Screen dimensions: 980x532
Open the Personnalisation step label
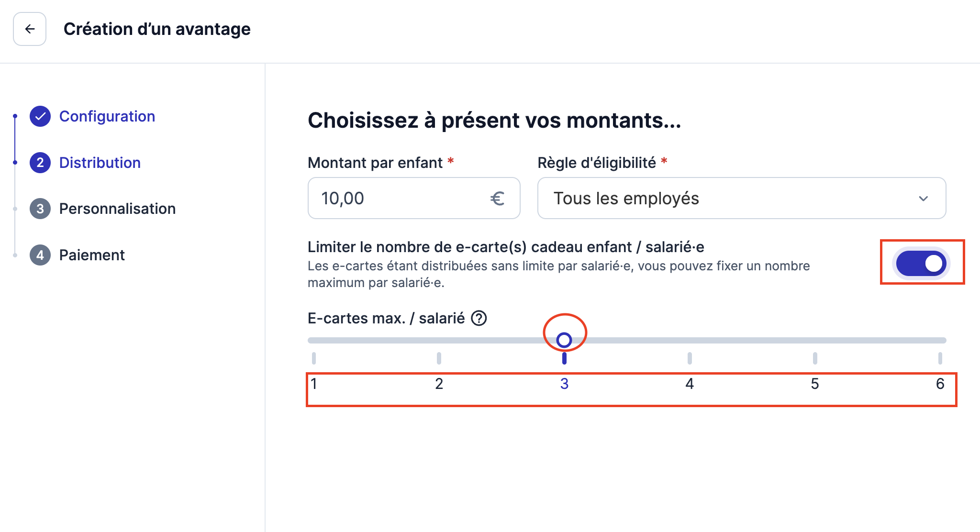[117, 209]
